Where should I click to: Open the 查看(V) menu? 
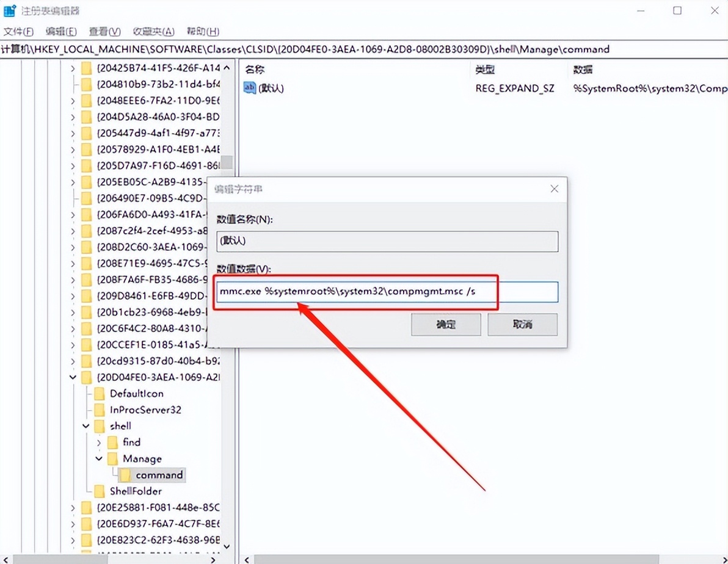click(x=104, y=32)
